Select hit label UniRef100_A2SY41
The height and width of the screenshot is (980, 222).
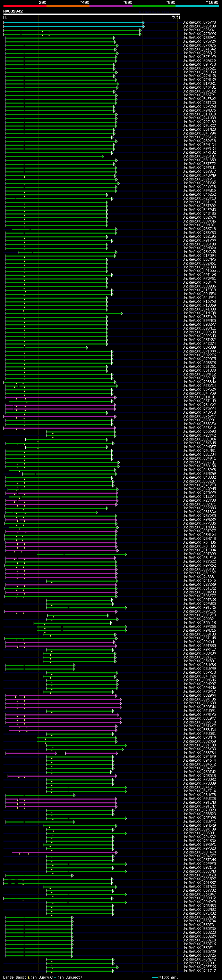(199, 30)
